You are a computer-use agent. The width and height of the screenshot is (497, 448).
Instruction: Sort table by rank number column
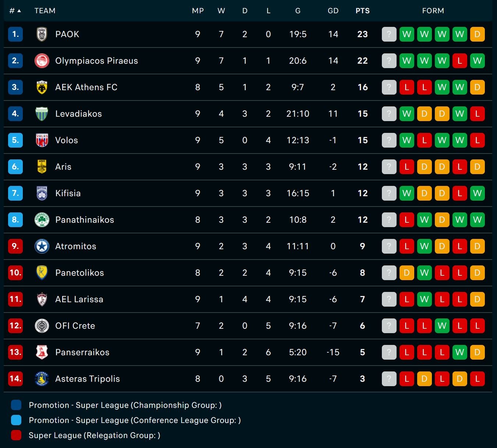(x=15, y=11)
